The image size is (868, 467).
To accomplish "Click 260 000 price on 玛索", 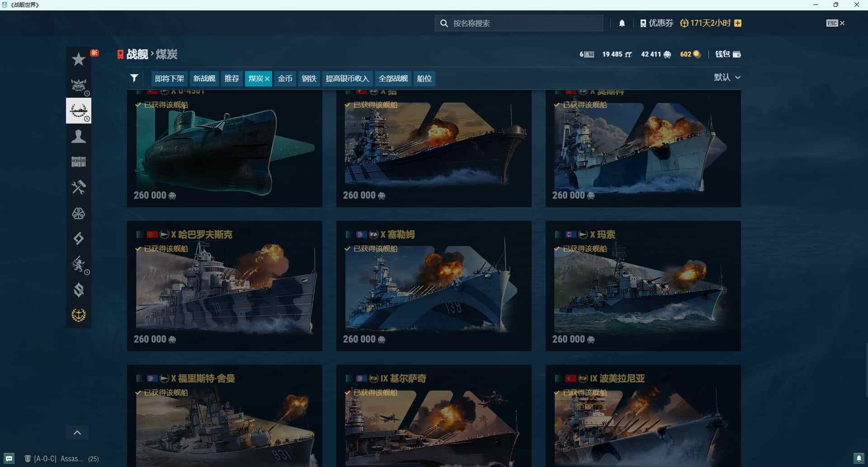I will (573, 339).
